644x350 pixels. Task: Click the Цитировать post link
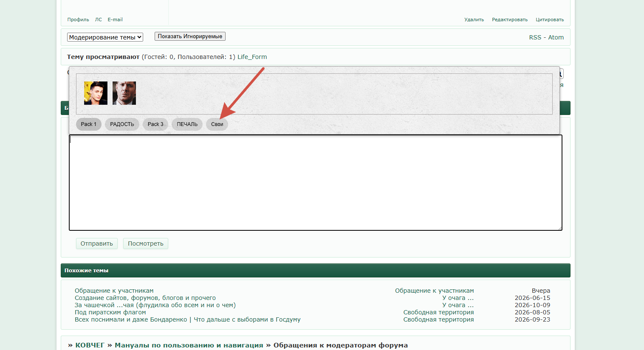point(550,20)
